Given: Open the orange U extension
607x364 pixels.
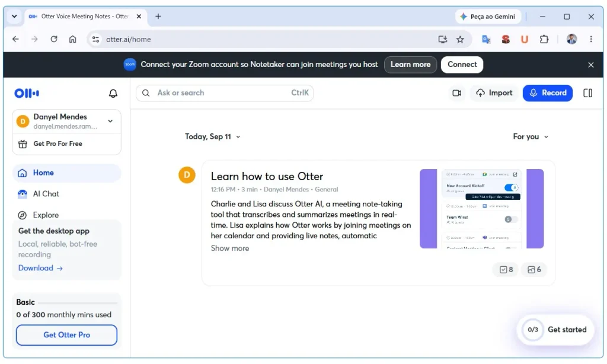Looking at the screenshot, I should click(x=525, y=39).
